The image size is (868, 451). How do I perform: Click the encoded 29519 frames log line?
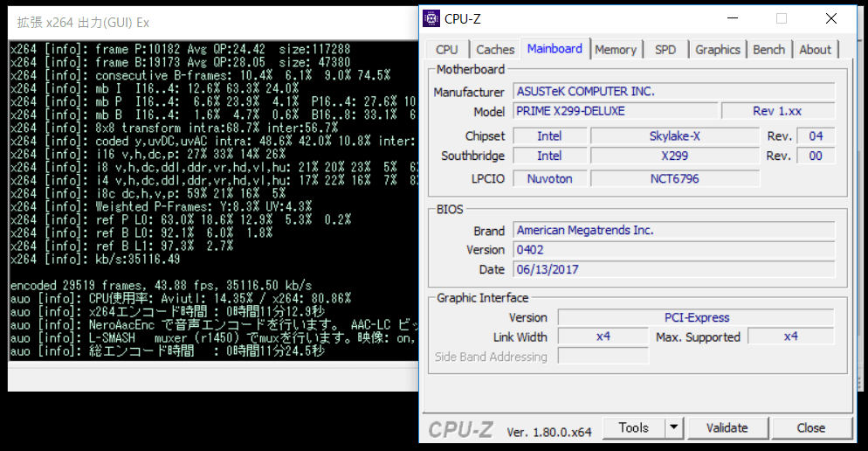pyautogui.click(x=161, y=286)
